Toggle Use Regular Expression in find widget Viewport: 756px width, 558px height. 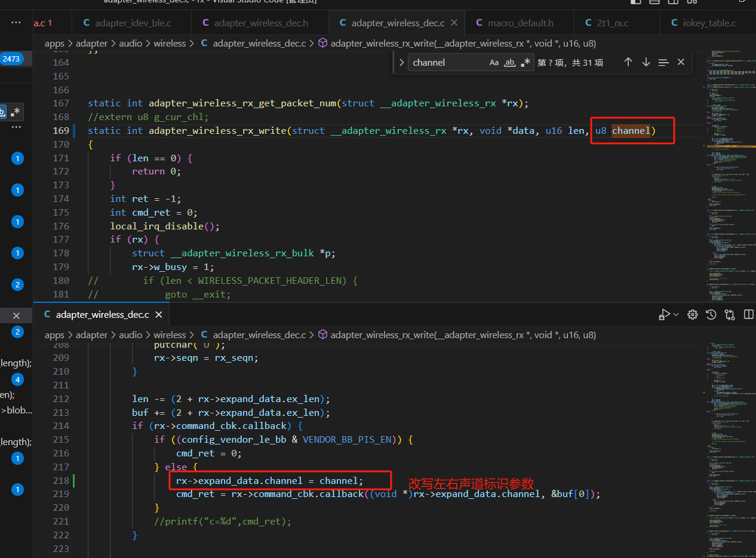525,63
